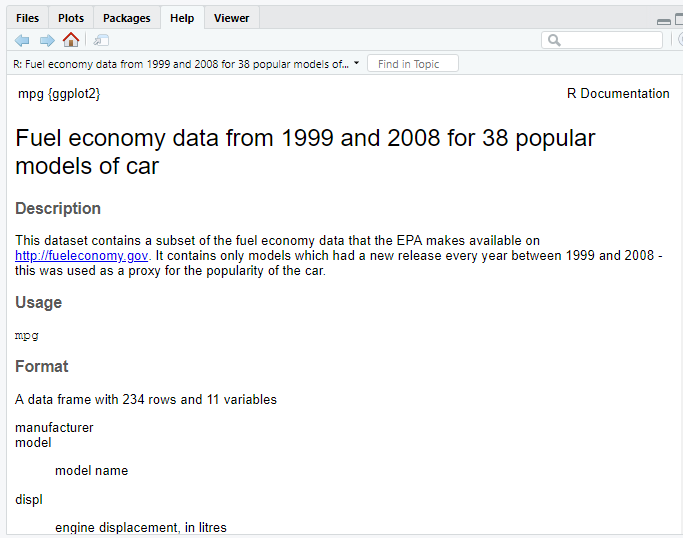The image size is (683, 538).
Task: Click the 'displ' variable name
Action: pos(29,500)
